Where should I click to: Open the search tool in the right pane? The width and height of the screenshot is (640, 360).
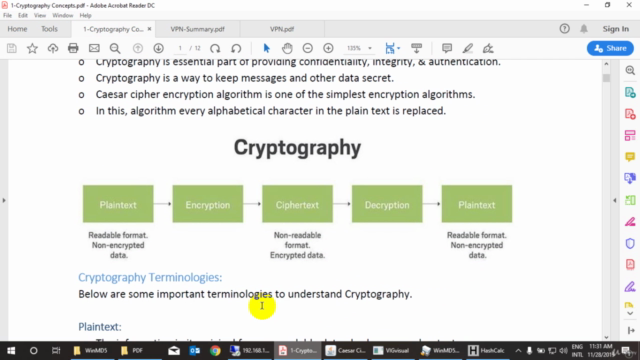pyautogui.click(x=630, y=70)
